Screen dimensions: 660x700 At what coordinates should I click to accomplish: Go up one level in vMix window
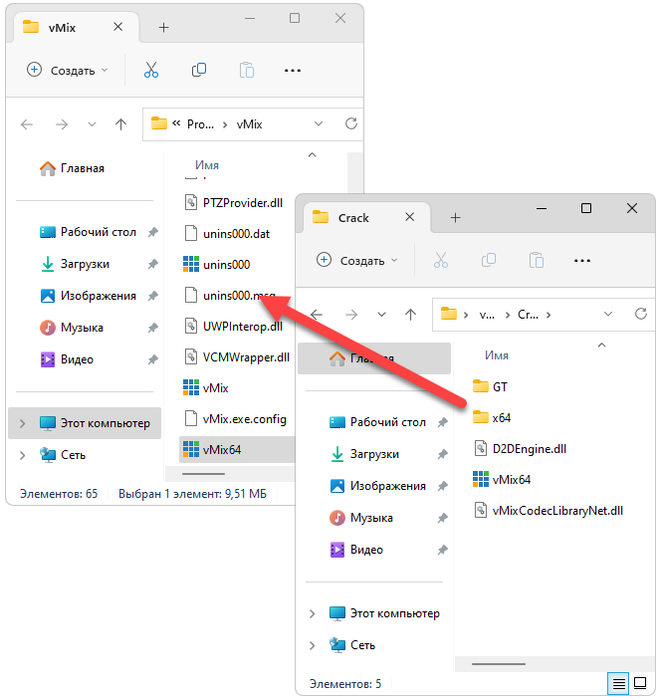point(121,124)
